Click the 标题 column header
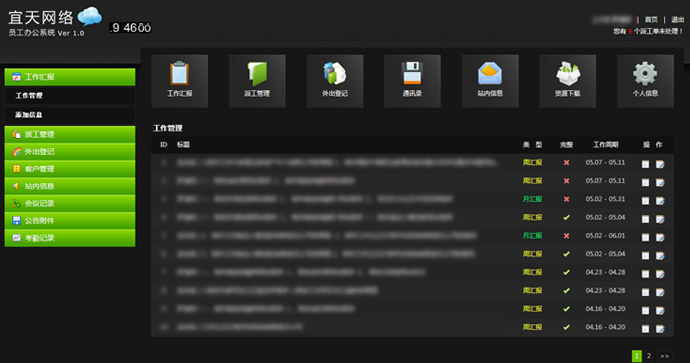Screen dimensions: 690x363 pos(183,145)
